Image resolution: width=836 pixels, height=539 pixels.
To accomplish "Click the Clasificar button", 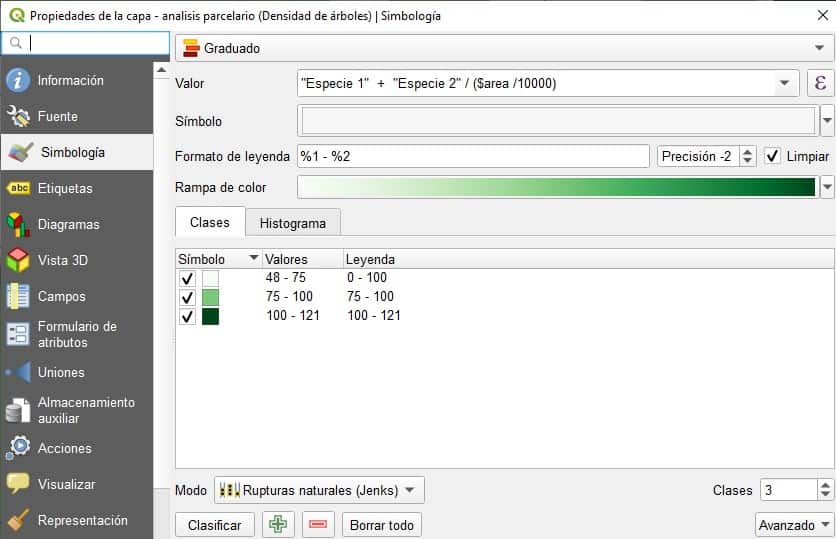I will (215, 525).
